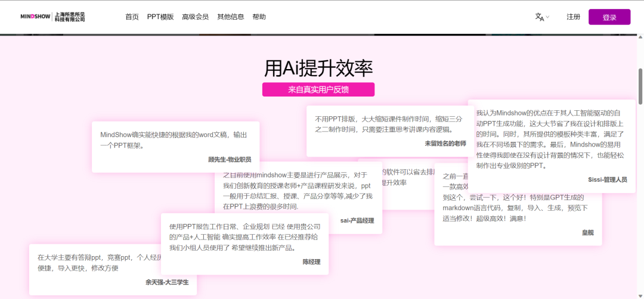Select the 顾先生-物业职员 testimonial card
This screenshot has height=299, width=644.
point(175,147)
